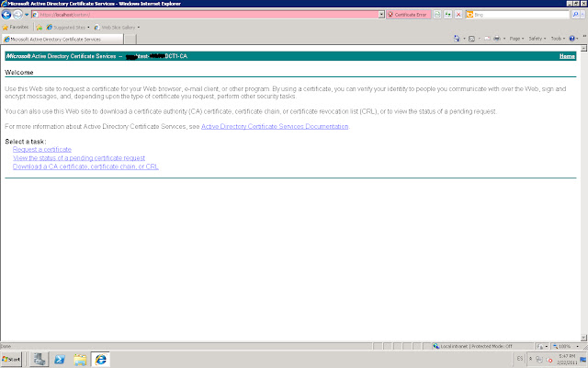
Task: Click the blue Help question mark icon
Action: pyautogui.click(x=571, y=39)
